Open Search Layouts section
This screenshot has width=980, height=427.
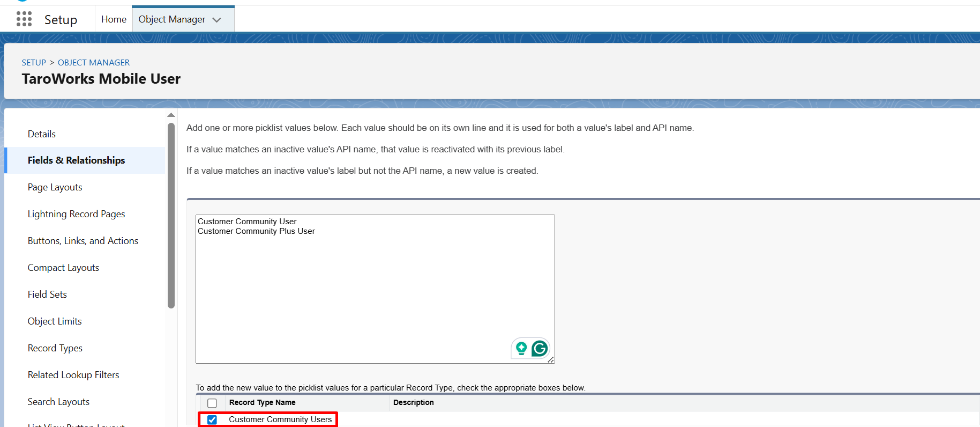pyautogui.click(x=58, y=402)
